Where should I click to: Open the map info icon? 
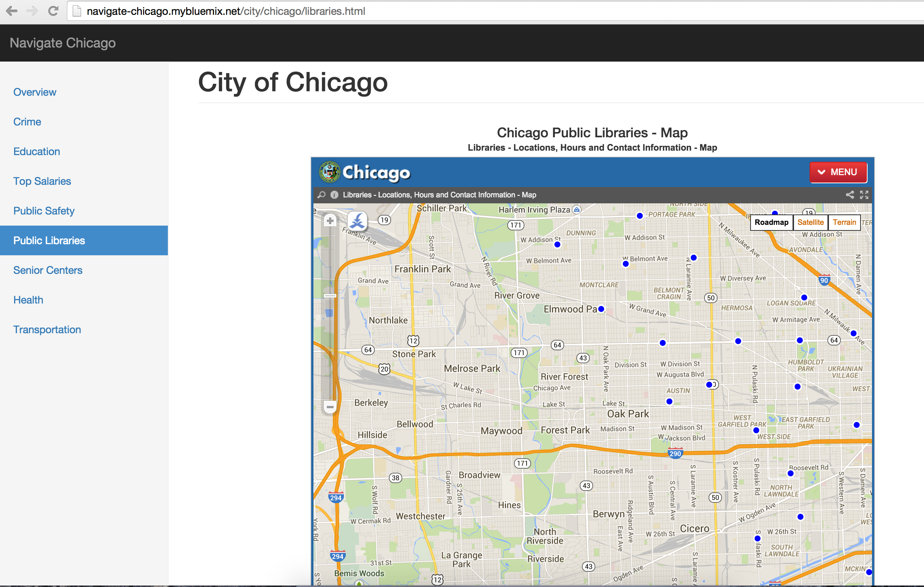(334, 195)
